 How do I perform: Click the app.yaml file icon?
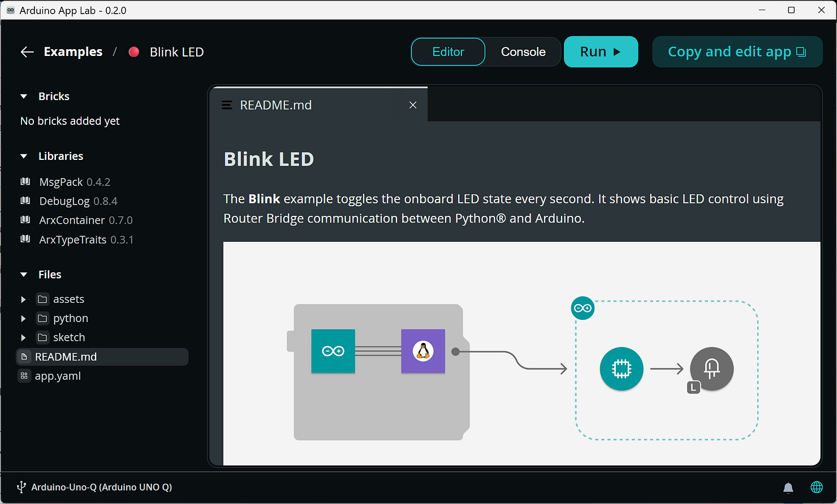pyautogui.click(x=24, y=376)
